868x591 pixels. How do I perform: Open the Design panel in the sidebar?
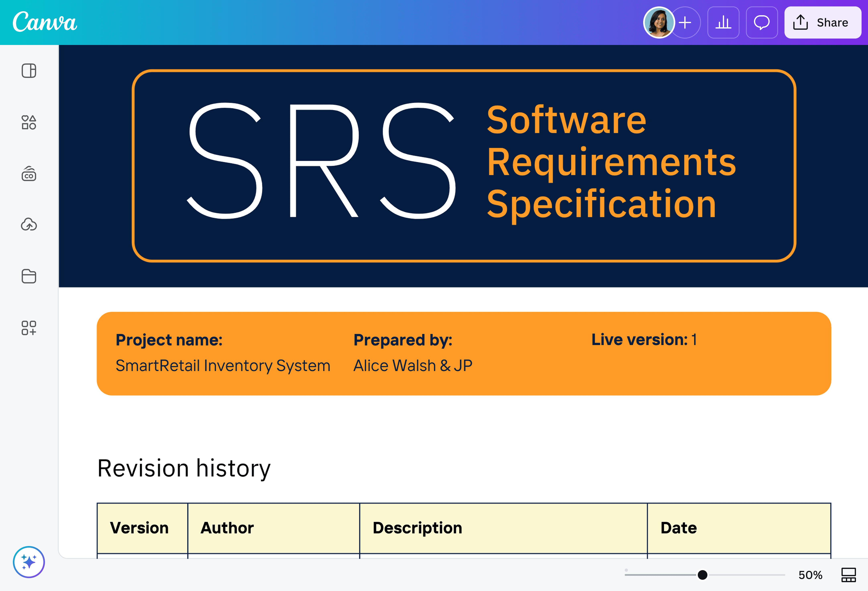[29, 71]
